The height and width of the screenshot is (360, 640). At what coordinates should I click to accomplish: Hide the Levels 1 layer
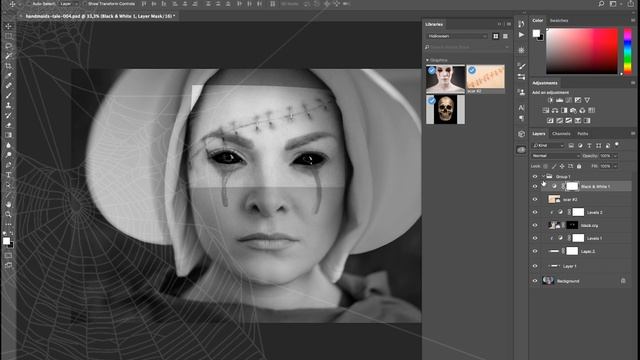tap(535, 238)
